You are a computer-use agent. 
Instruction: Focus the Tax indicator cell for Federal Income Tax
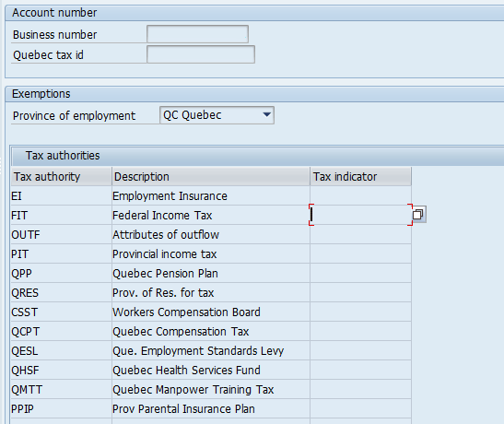360,215
